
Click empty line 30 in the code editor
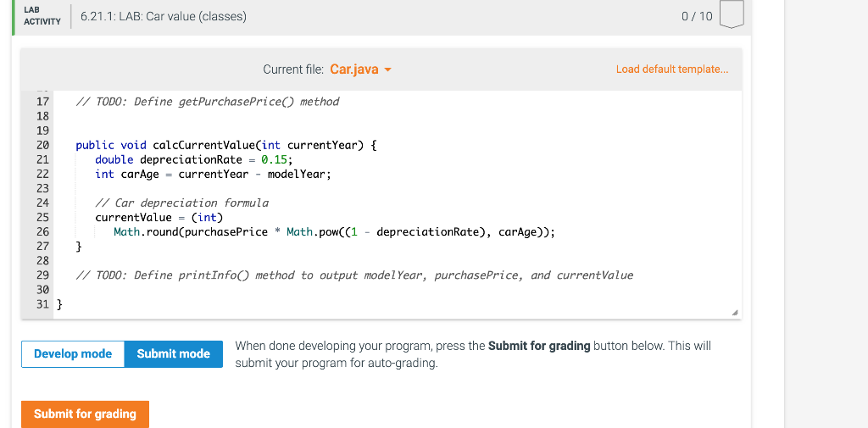[x=397, y=290]
